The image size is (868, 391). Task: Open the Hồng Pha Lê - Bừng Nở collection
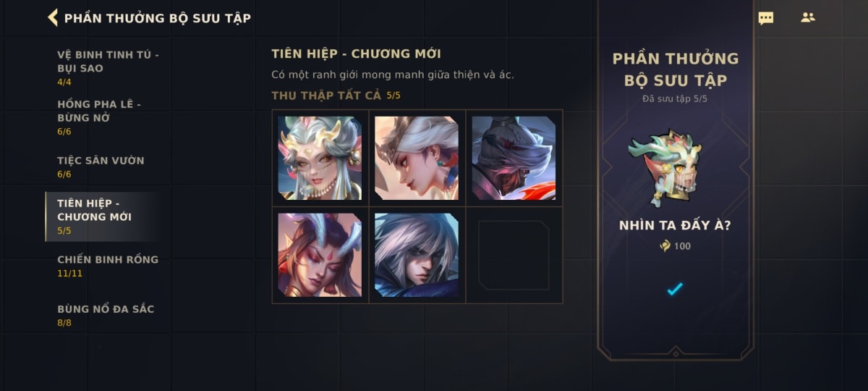pos(109,117)
